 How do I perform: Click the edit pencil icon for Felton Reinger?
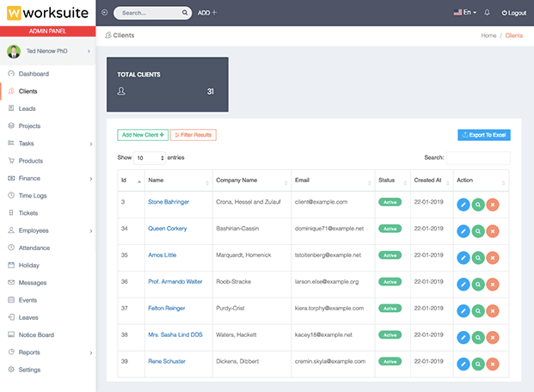[x=463, y=310]
